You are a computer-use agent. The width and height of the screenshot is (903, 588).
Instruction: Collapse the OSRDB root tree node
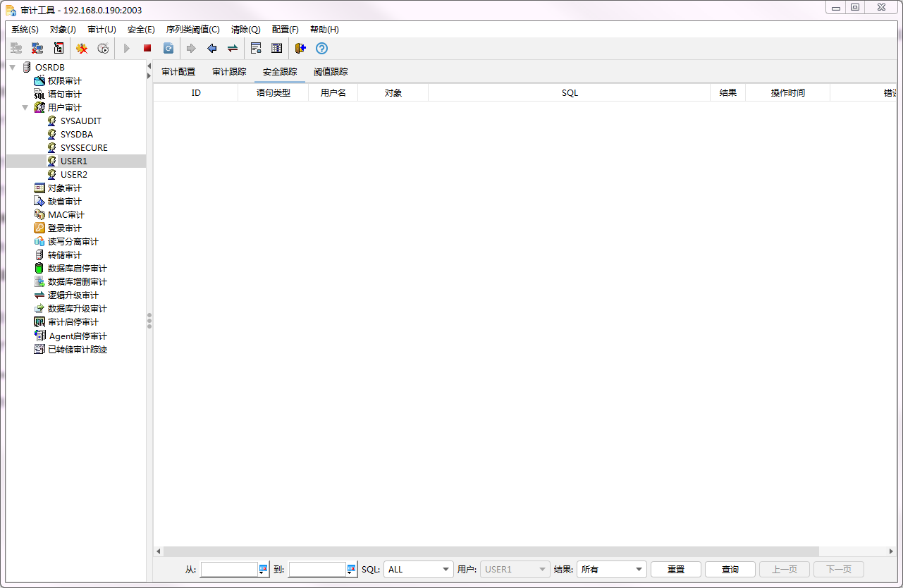click(x=13, y=67)
